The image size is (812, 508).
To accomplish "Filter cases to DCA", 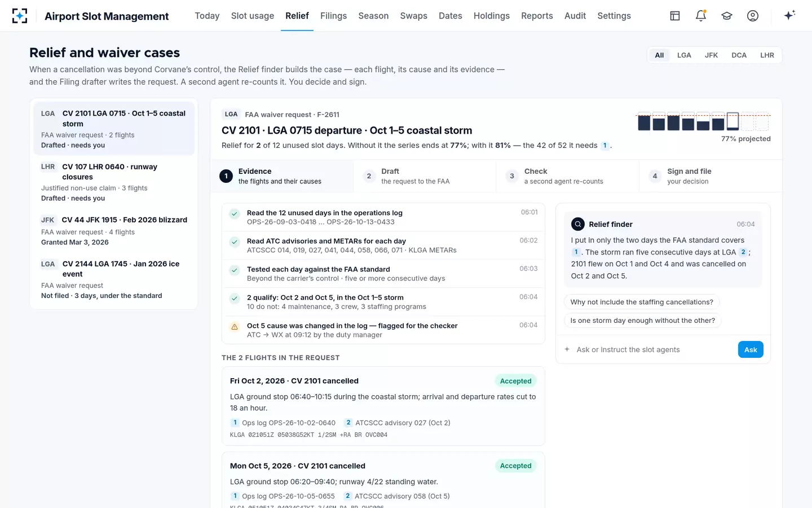I will [x=739, y=55].
